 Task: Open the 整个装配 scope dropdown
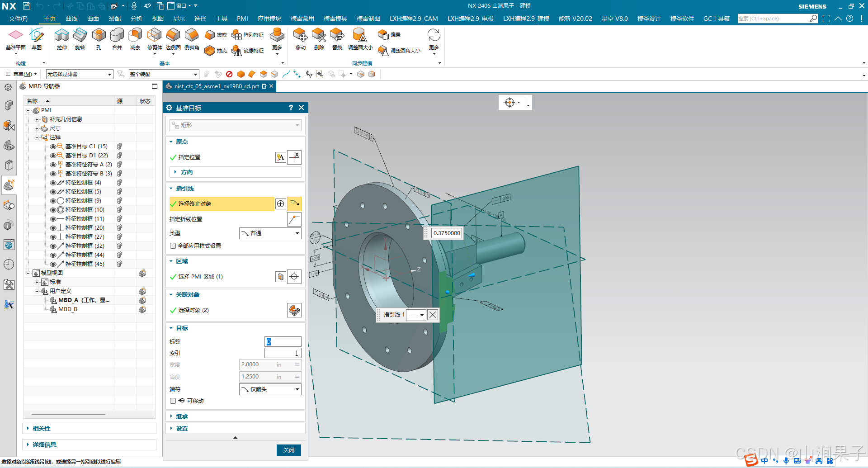pos(164,74)
